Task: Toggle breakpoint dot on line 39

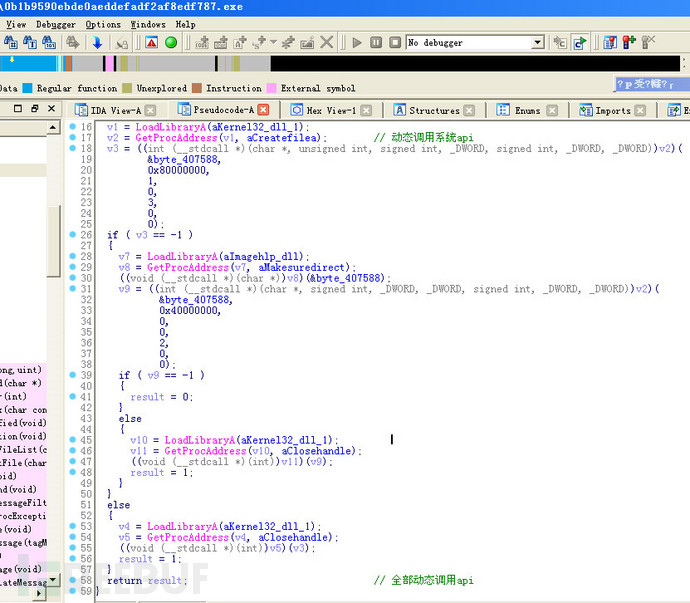Action: tap(73, 375)
